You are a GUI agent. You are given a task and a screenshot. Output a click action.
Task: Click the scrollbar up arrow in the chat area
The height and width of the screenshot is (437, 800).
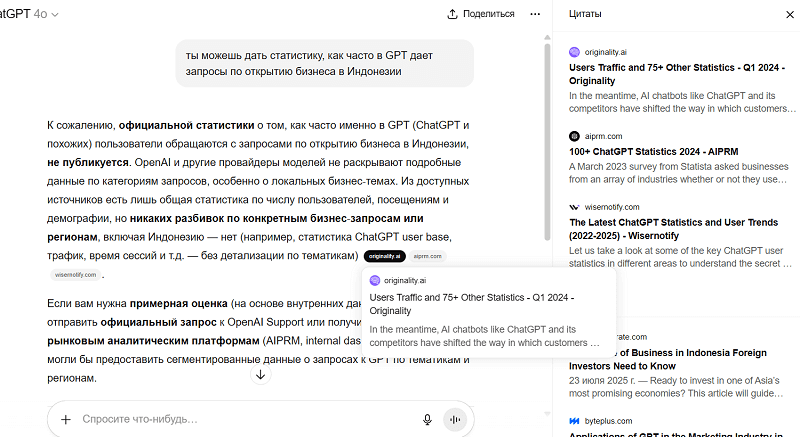[547, 37]
